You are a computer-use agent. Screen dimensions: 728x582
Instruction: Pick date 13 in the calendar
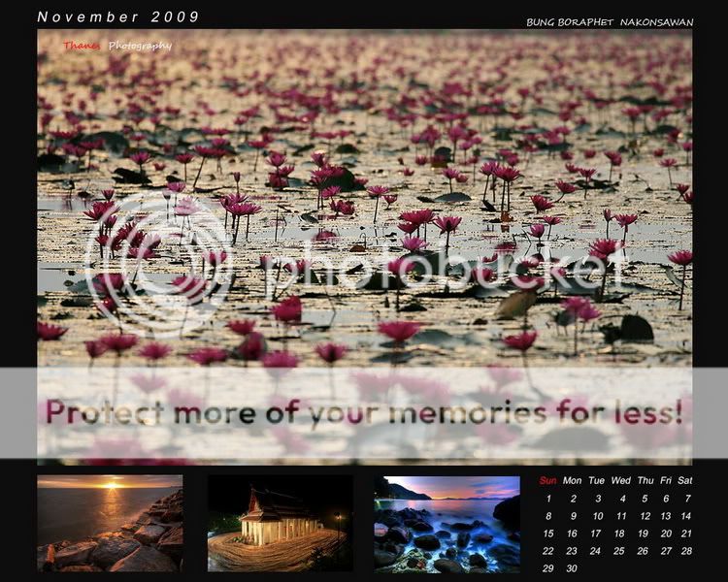click(666, 516)
